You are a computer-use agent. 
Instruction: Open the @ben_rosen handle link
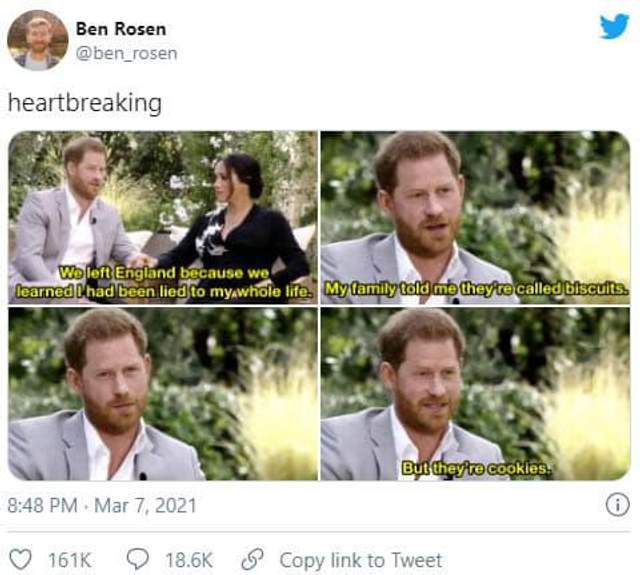tap(127, 53)
